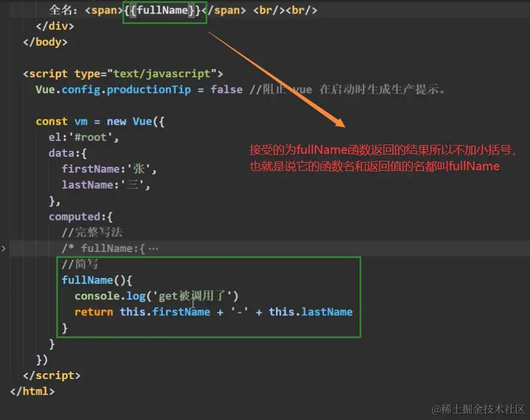Click the 全名: label text
Screen dimensions: 530x420
[x=63, y=10]
